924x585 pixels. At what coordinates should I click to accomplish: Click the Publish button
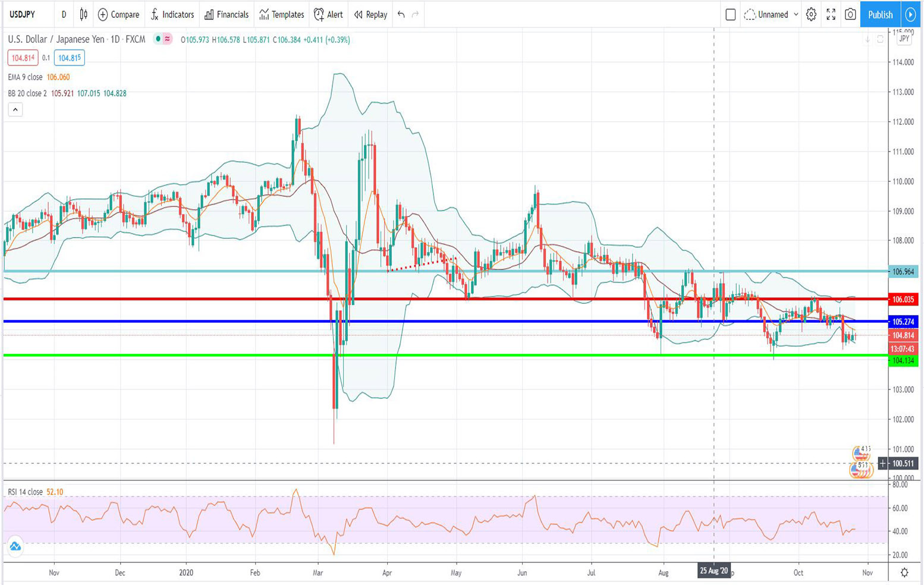(880, 14)
